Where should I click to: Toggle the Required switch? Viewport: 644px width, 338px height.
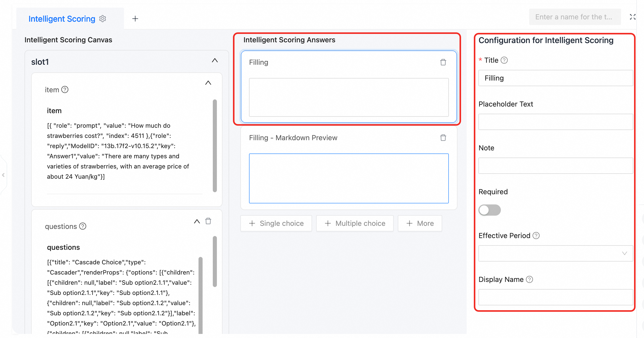pos(489,210)
